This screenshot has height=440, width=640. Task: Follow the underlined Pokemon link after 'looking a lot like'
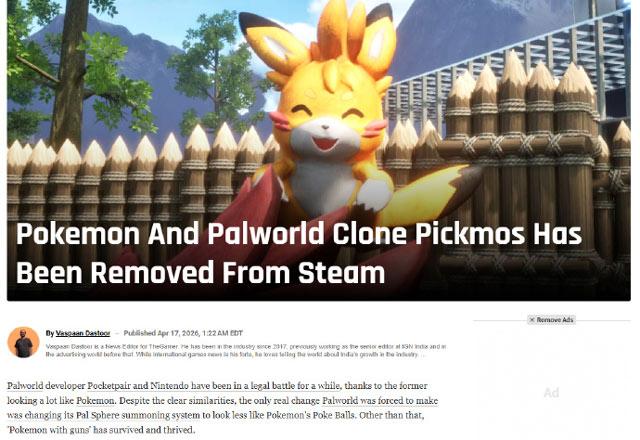pyautogui.click(x=95, y=400)
